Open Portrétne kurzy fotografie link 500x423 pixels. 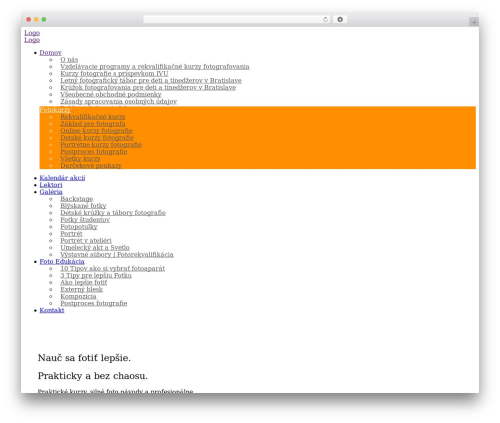click(101, 145)
